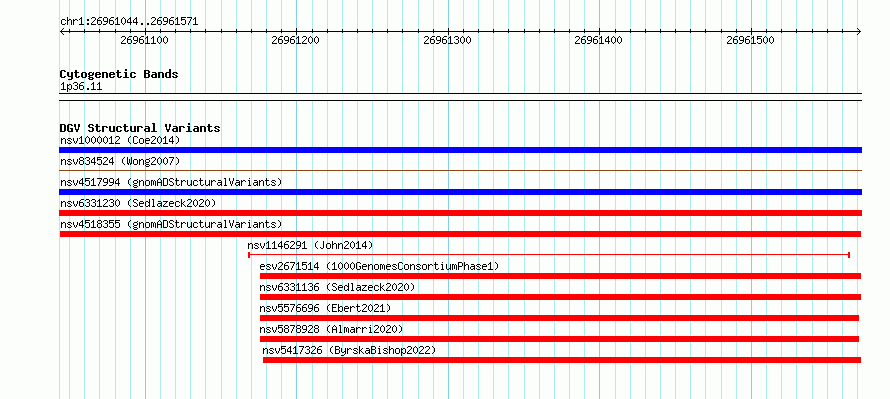Select the blue nsv1000012 variant bar
Screen dimensions: 890x399
coord(460,150)
